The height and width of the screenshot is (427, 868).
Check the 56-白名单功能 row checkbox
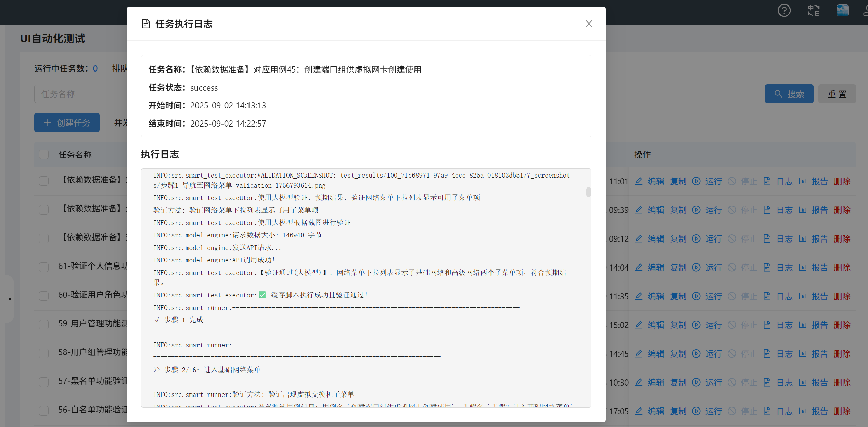(x=44, y=411)
